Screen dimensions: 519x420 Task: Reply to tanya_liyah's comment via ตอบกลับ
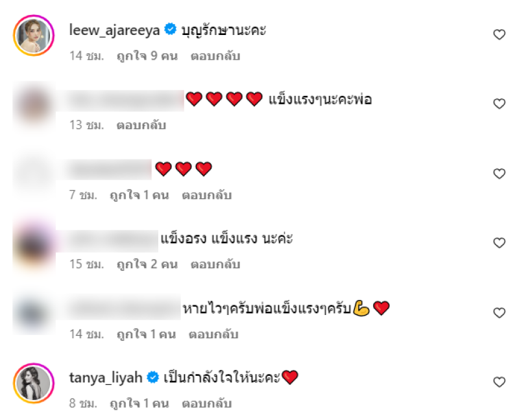point(206,403)
